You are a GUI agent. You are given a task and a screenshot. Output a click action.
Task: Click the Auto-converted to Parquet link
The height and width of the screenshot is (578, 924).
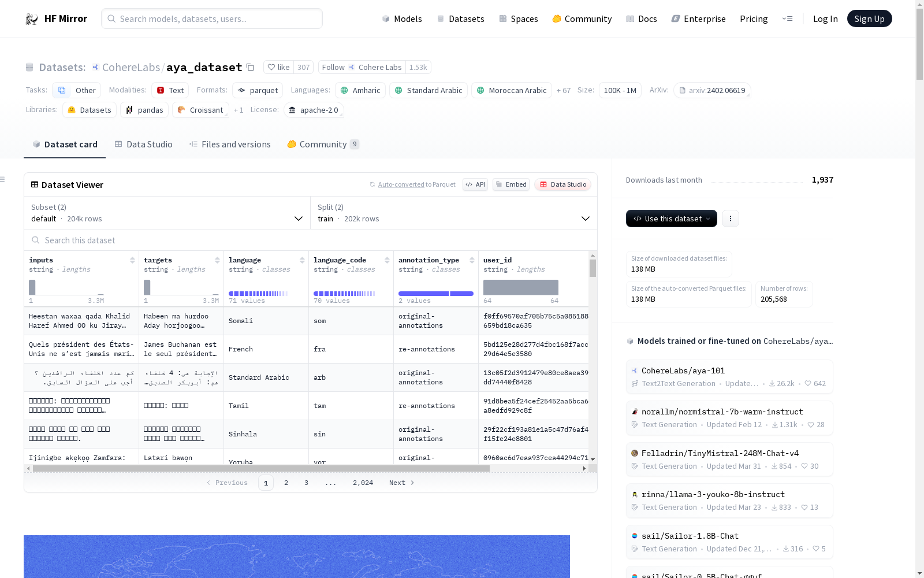(x=416, y=184)
